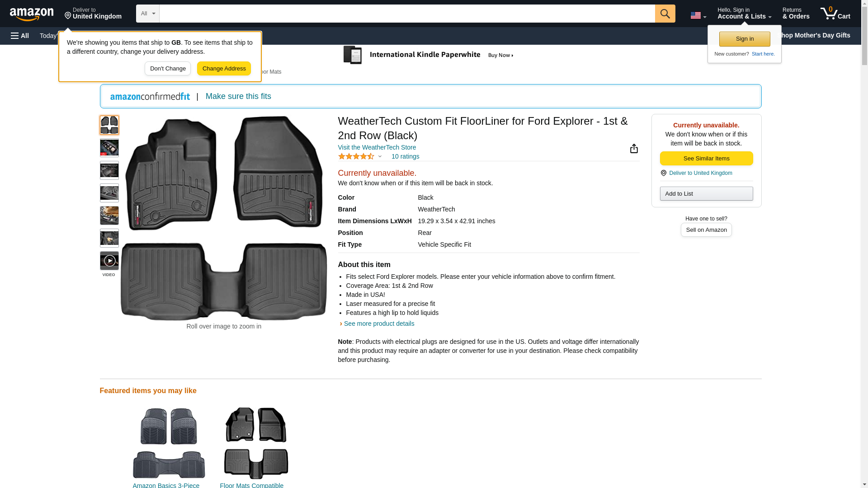Screen dimensions: 868x488
Task: Click the search magnifying glass button
Action: [x=665, y=14]
